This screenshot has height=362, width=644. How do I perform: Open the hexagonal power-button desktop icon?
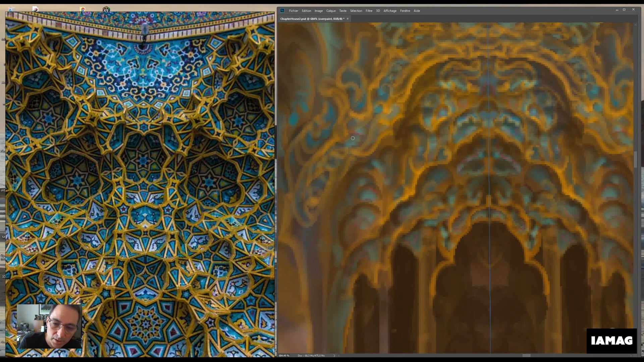[106, 9]
